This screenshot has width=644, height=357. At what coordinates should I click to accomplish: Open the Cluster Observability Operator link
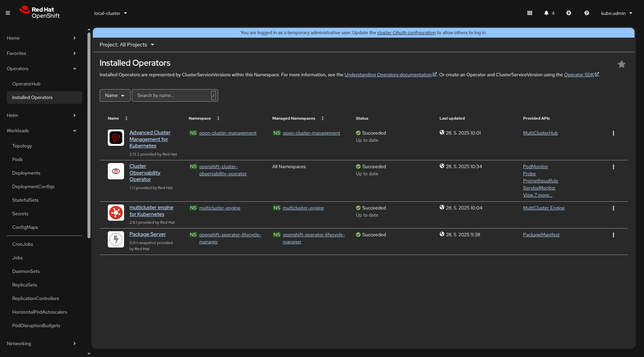tap(145, 173)
